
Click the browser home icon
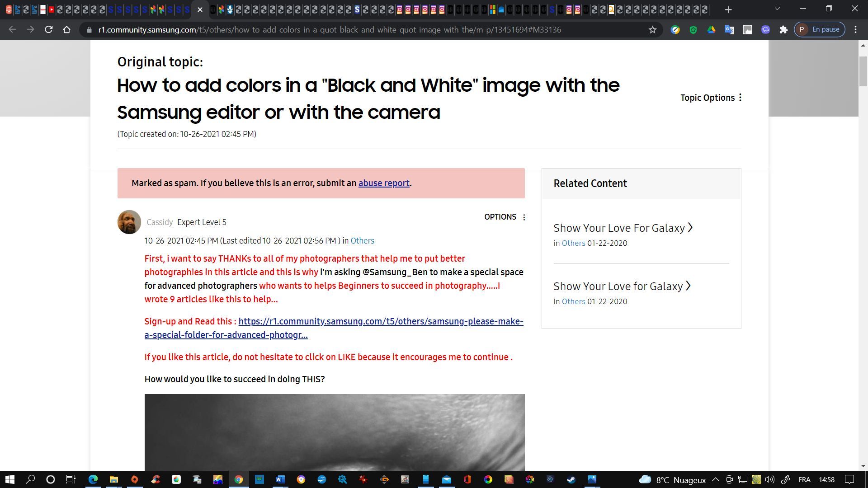click(67, 29)
